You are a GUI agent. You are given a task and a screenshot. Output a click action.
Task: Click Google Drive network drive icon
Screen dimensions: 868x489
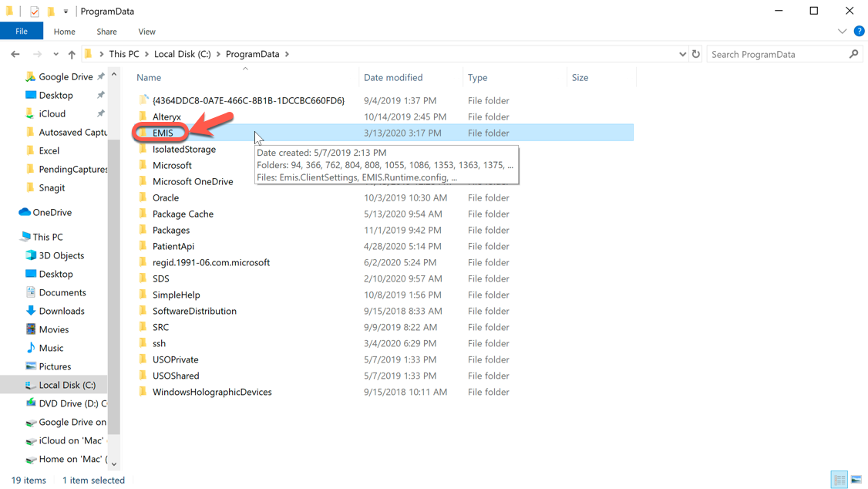pos(30,423)
